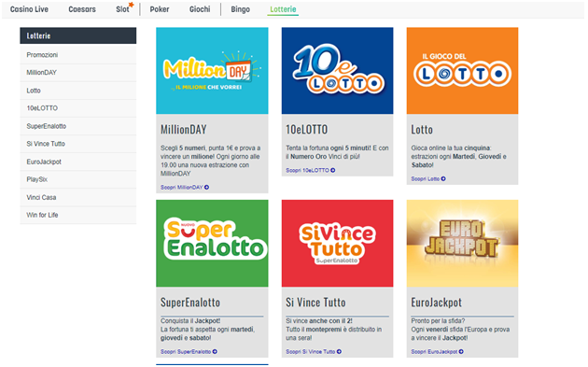The image size is (588, 367).
Task: Switch to the Caesars tab
Action: tap(82, 9)
